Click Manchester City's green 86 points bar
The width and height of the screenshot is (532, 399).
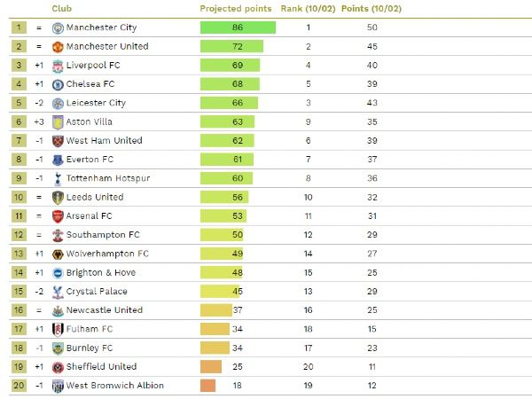238,27
